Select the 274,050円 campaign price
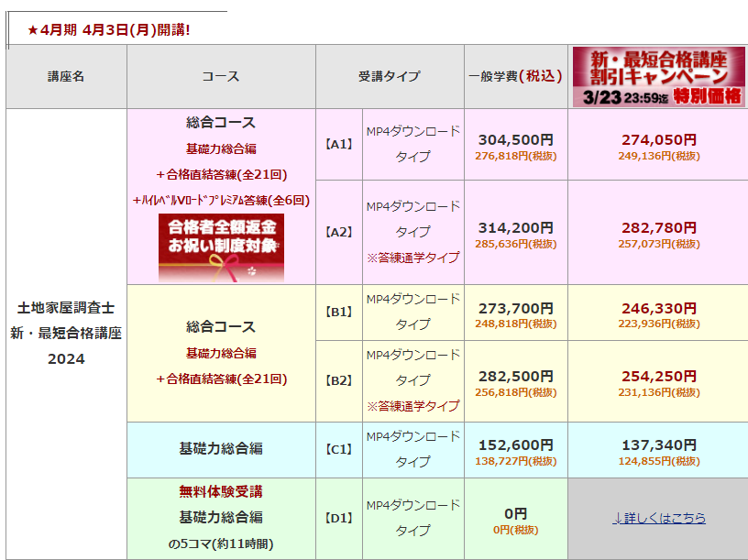 pos(659,139)
